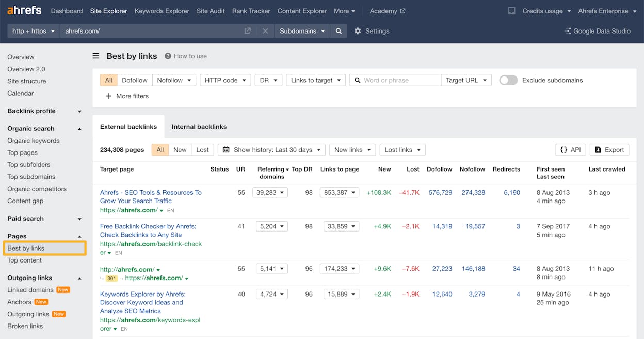
Task: Switch to External backlinks tab
Action: [x=128, y=127]
